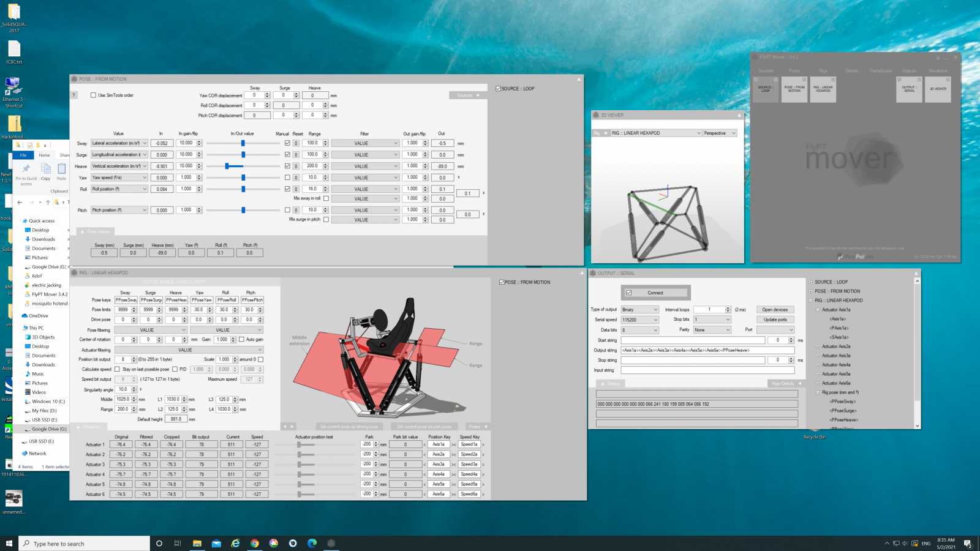Enable the Use SimTools order checkbox

point(93,96)
